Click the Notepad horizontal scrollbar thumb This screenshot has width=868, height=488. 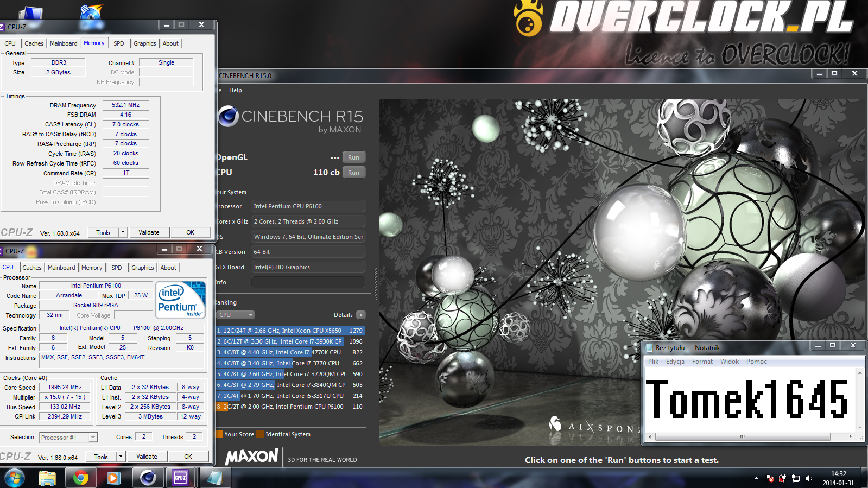coord(743,436)
